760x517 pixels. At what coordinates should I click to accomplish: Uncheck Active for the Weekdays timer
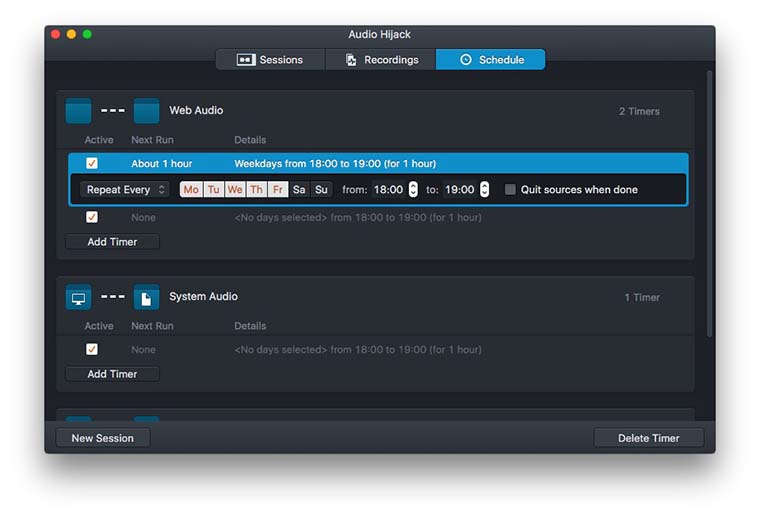[92, 163]
